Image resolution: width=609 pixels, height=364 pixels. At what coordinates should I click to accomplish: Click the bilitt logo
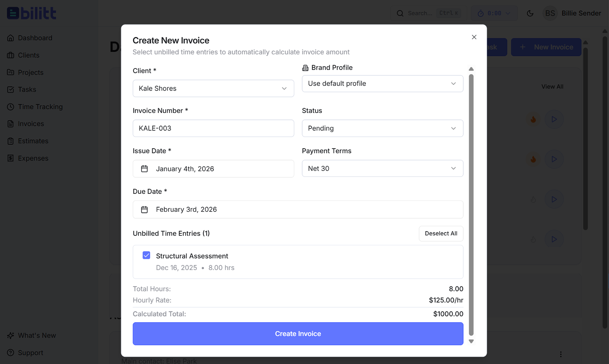[x=31, y=13]
